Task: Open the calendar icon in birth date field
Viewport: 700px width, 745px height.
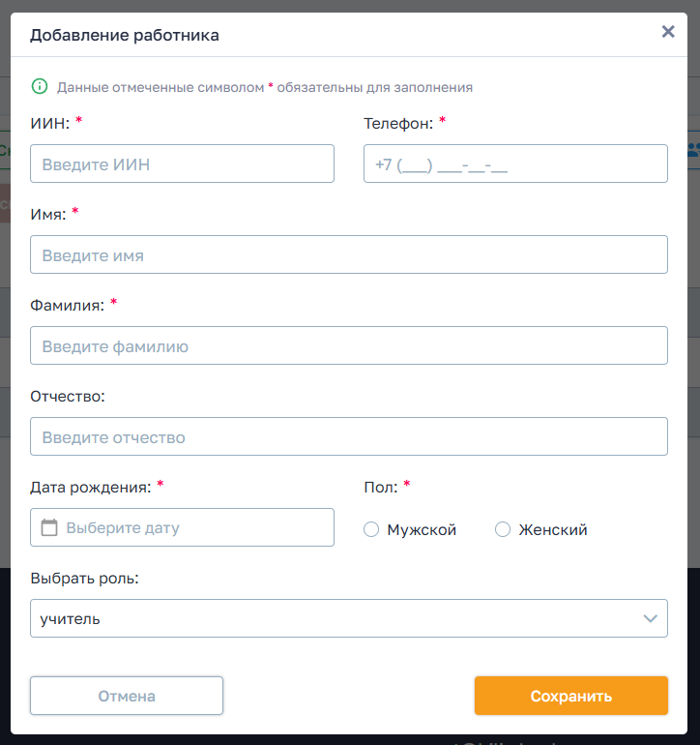Action: [50, 528]
